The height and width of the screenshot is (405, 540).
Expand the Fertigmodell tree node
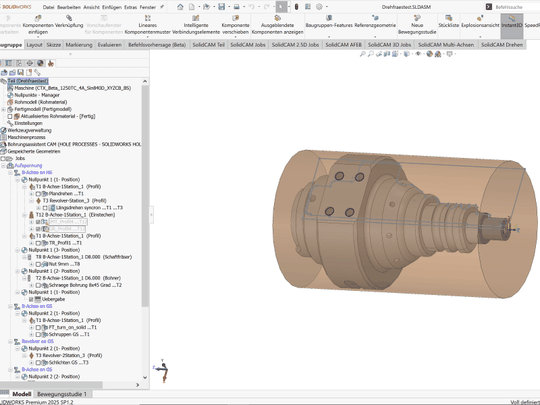pos(3,109)
